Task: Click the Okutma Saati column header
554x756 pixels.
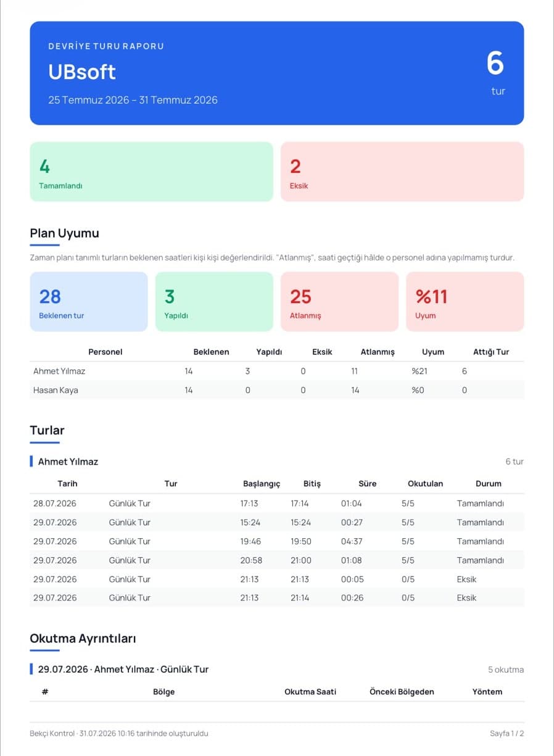Action: click(310, 692)
